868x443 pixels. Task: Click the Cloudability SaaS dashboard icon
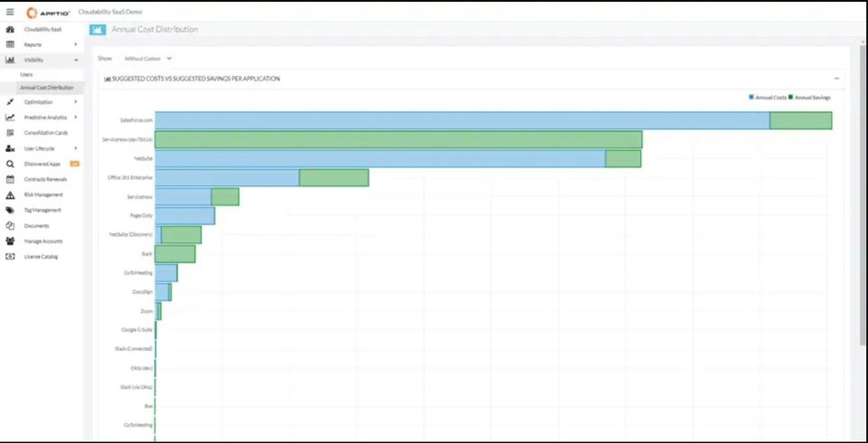[10, 29]
